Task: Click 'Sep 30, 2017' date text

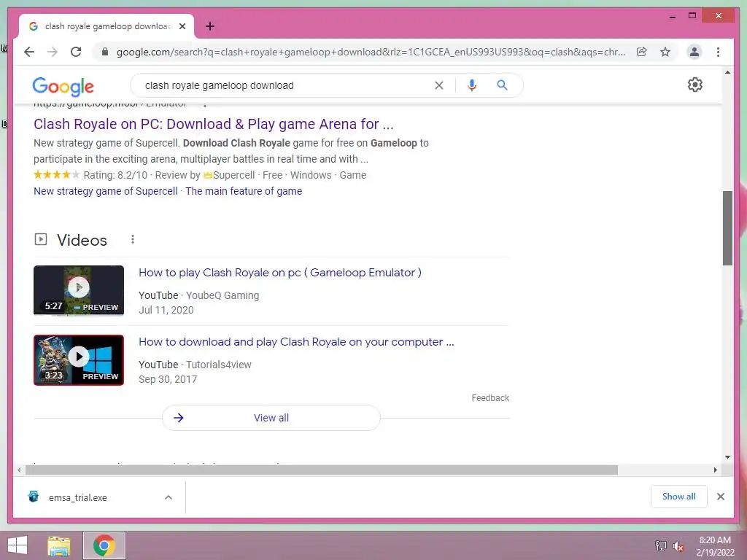Action: click(168, 379)
